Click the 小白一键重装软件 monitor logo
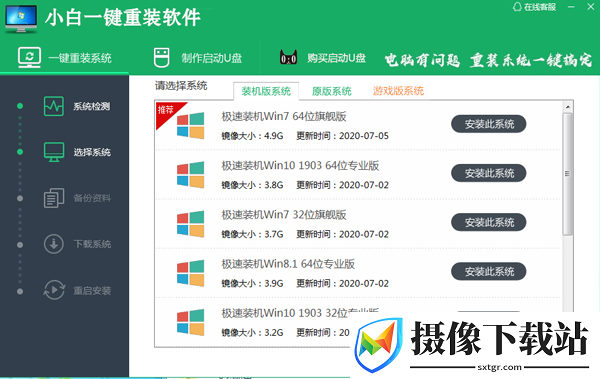The height and width of the screenshot is (379, 600). pos(21,19)
